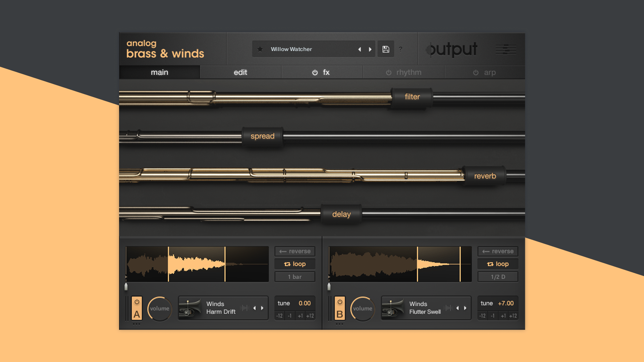Open the help question mark icon
Image resolution: width=644 pixels, height=362 pixels.
click(400, 49)
